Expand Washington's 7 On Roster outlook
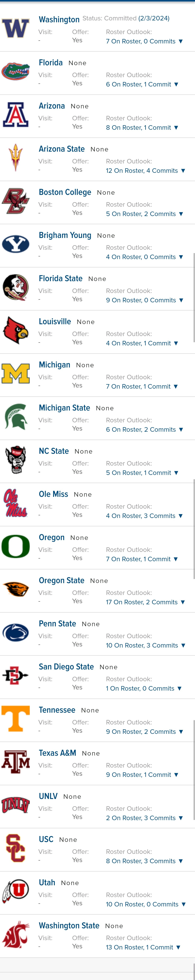 [145, 41]
